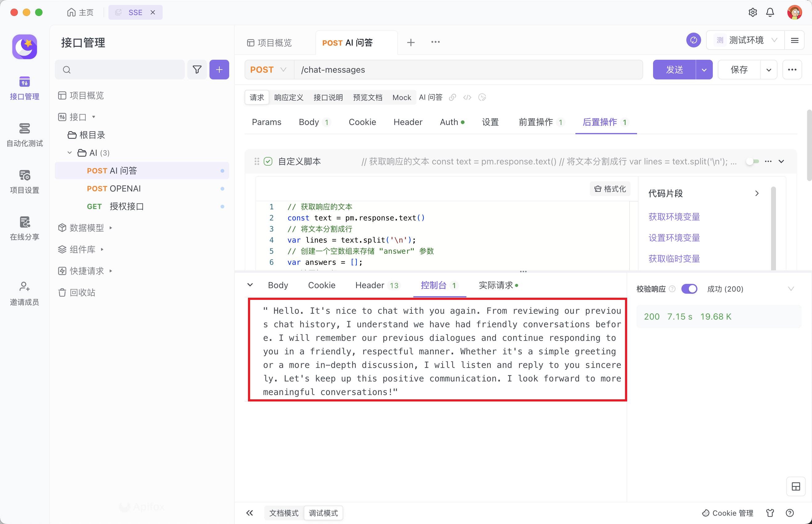Click the 发送 send button
This screenshot has width=812, height=524.
coord(674,70)
